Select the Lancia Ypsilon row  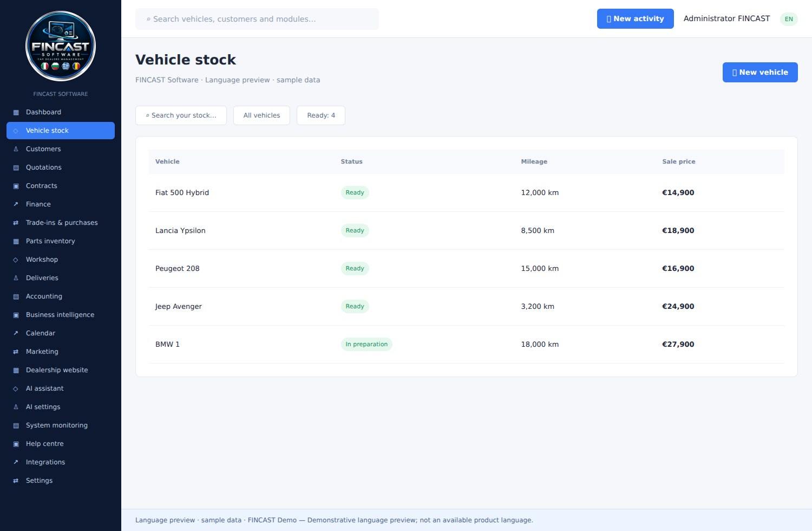pos(467,230)
